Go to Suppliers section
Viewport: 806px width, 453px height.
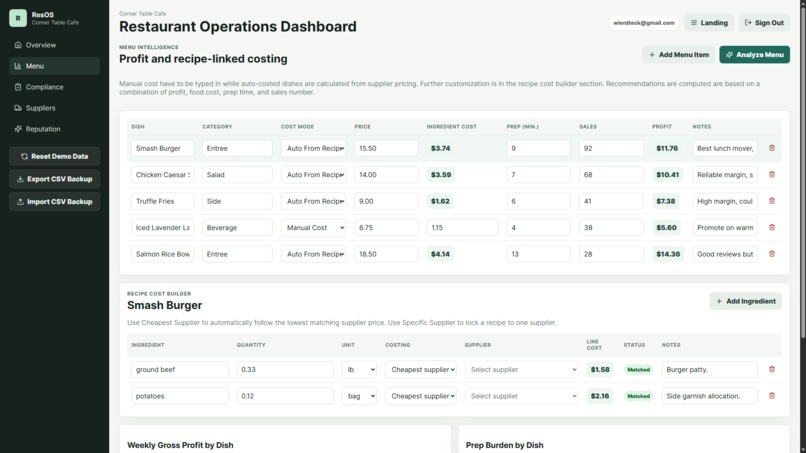54,108
